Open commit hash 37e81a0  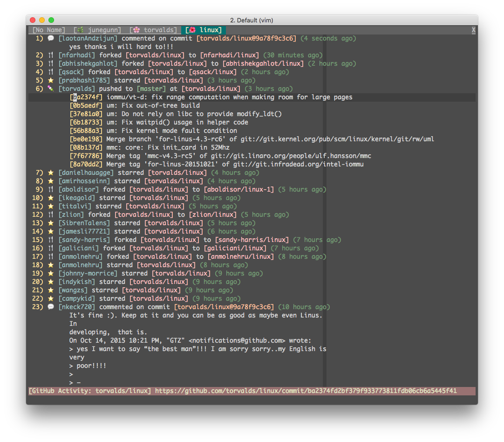(86, 114)
